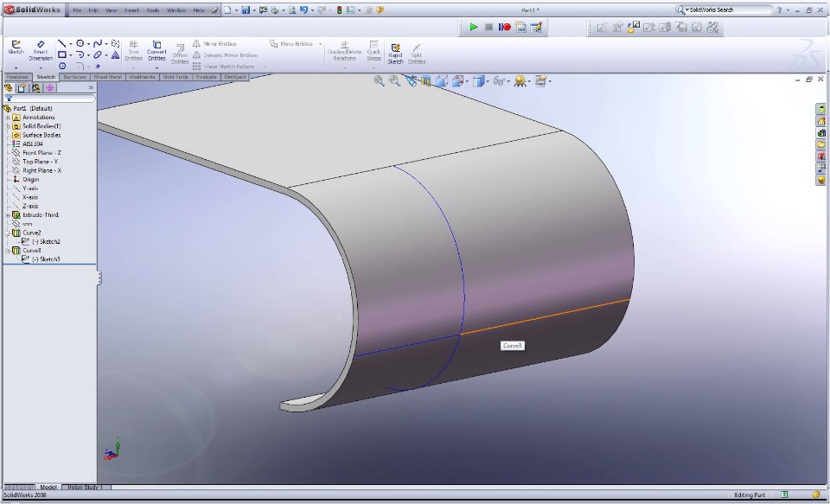Select the Circle sketch tool
The image size is (830, 504).
80,43
